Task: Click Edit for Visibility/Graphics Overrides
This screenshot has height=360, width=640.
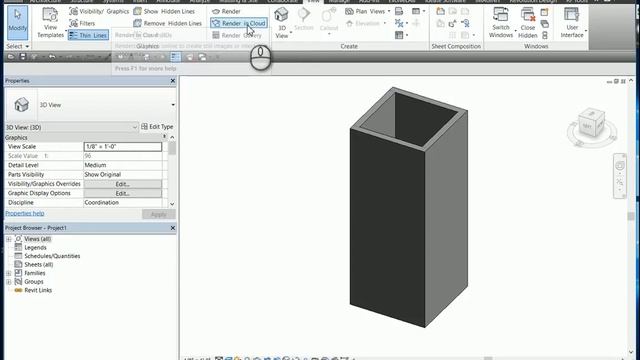Action: pyautogui.click(x=122, y=184)
